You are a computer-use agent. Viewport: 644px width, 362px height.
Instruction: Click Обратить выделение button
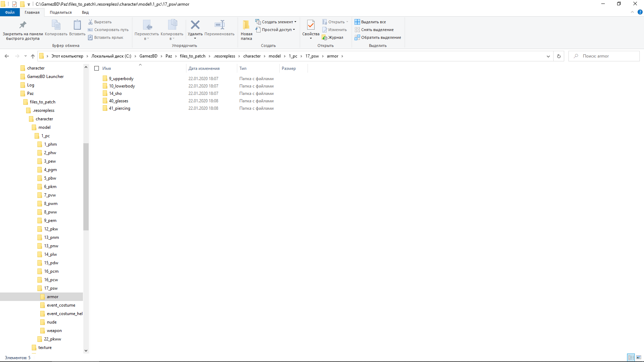click(378, 37)
